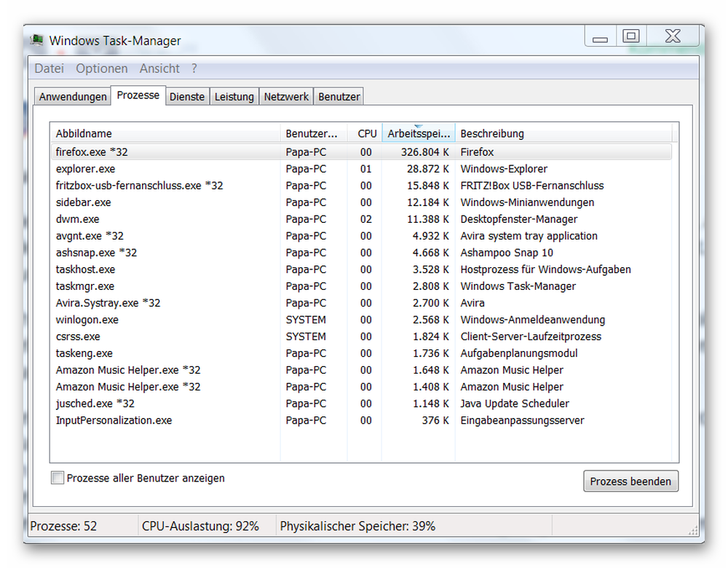Viewport: 728px width, 568px height.
Task: Select Amazon Music Helper.exe using 1.648 K
Action: coord(361,370)
